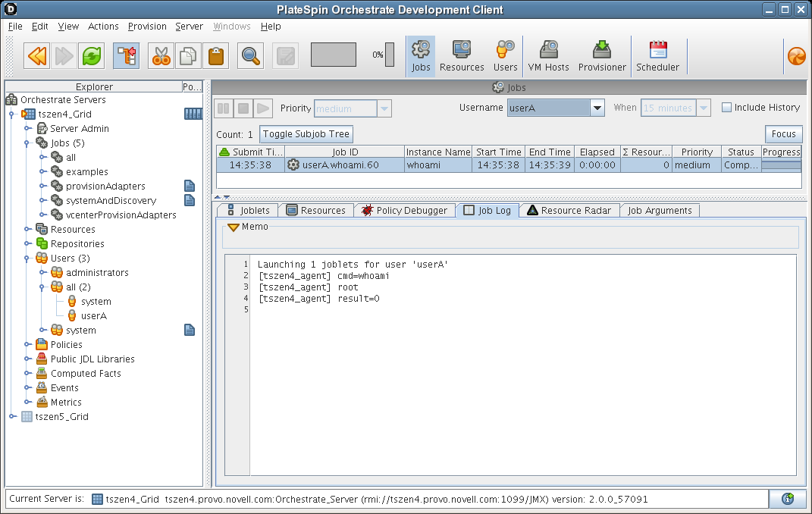Click the Po... column header in Explorer
Image resolution: width=812 pixels, height=514 pixels.
(192, 87)
